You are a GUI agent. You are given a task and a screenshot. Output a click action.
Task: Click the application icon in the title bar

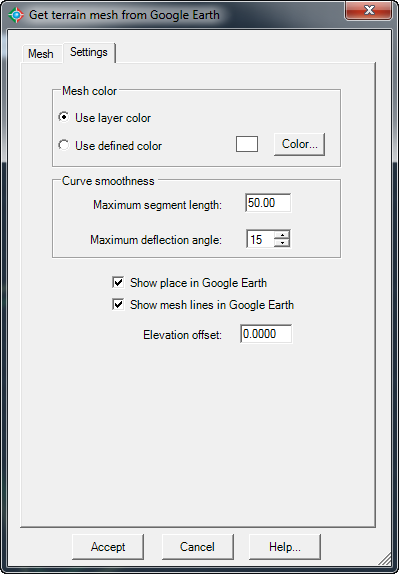16,15
